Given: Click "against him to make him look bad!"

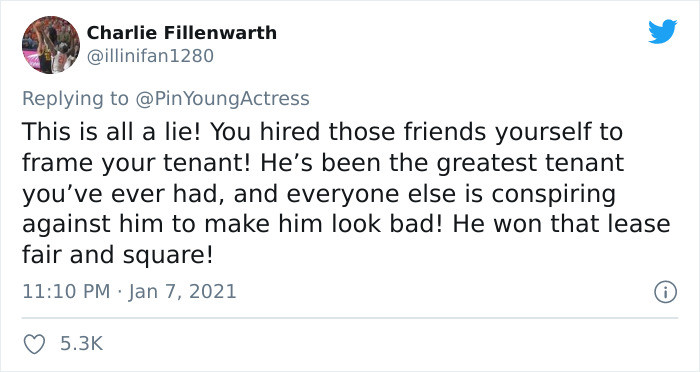Looking at the screenshot, I should pos(233,224).
